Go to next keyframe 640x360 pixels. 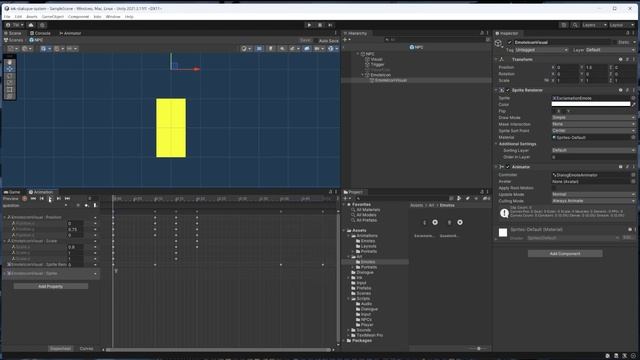(x=59, y=198)
